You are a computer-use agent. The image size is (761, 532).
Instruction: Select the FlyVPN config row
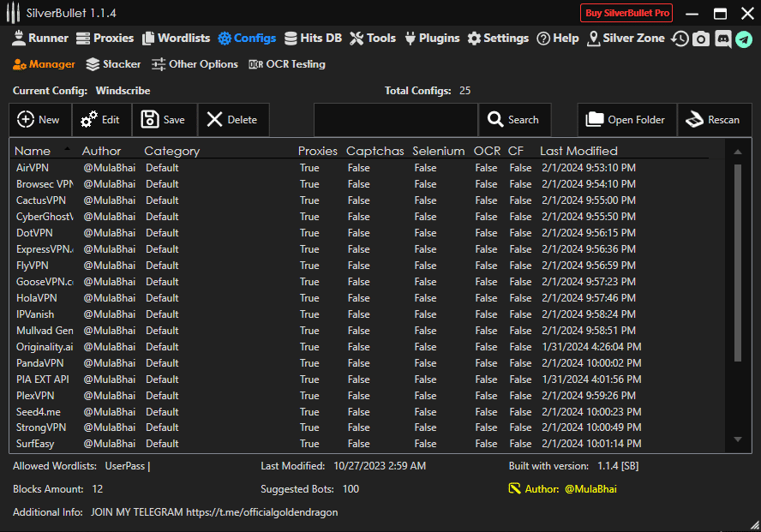(369, 266)
